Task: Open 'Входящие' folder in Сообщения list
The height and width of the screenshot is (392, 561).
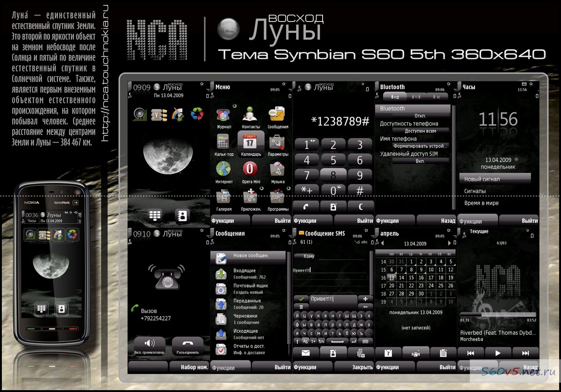Action: (x=249, y=273)
